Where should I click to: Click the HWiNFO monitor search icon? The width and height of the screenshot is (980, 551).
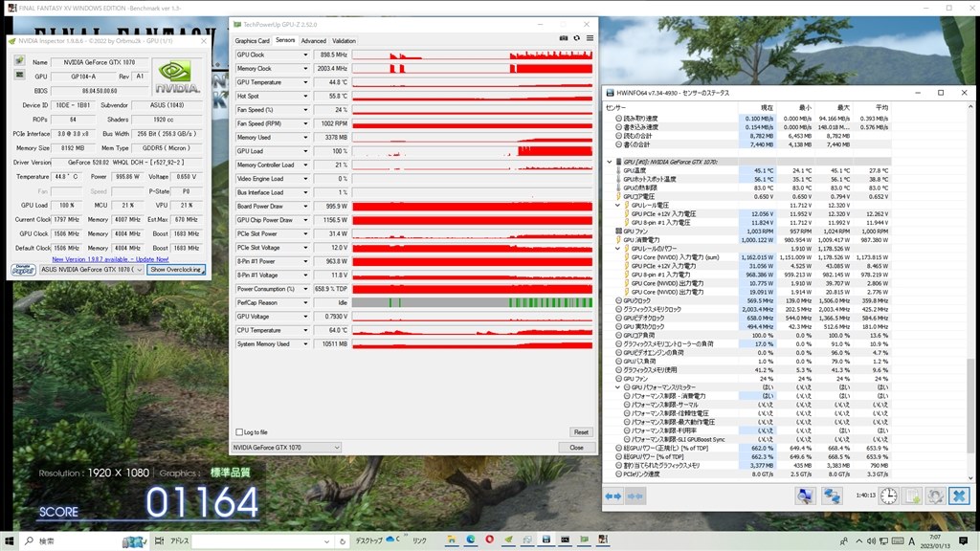tap(805, 496)
